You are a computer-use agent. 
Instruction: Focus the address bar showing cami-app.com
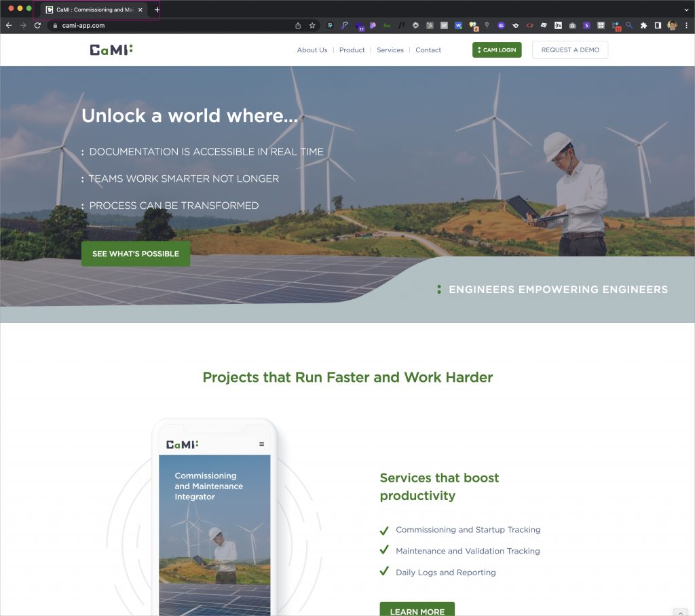(x=170, y=25)
